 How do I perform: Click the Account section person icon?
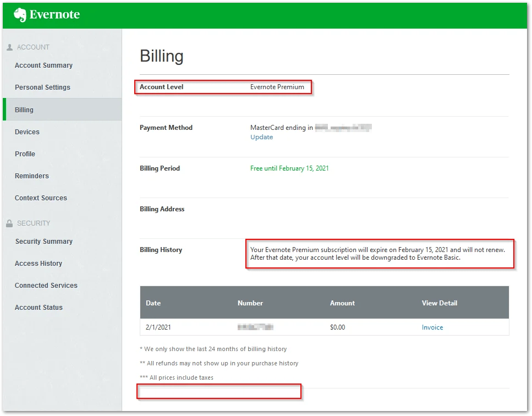point(10,47)
